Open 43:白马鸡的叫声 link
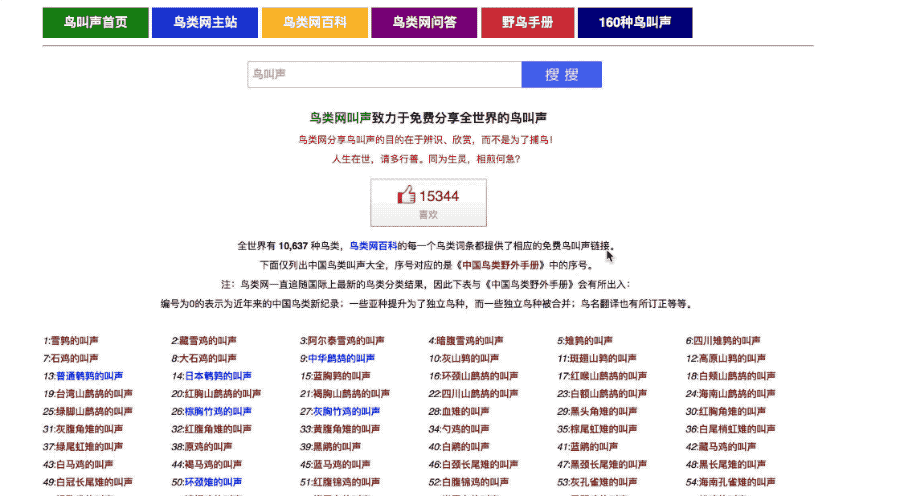Viewport: 900px width, 496px height. pos(78,465)
